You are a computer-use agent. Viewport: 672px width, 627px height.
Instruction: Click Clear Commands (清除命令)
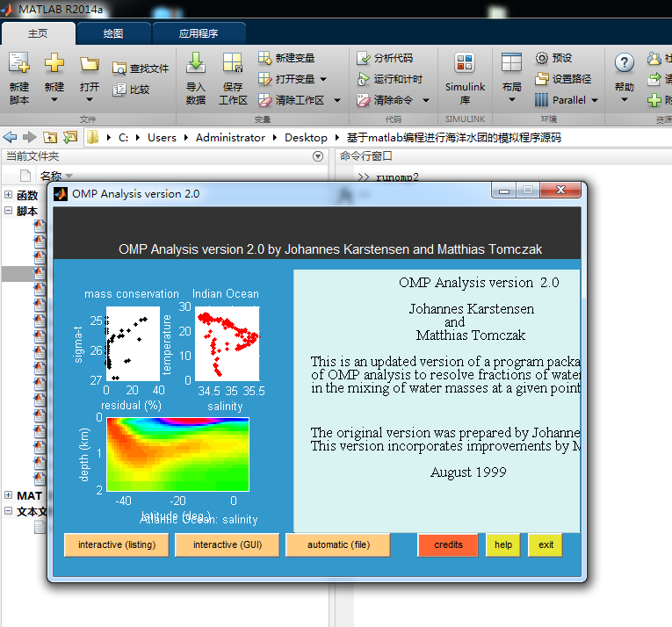[385, 100]
